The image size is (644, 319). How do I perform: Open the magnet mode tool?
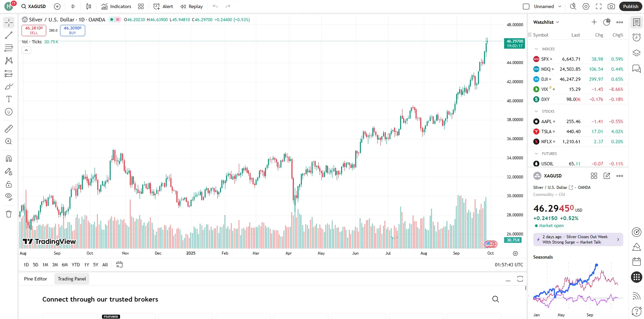click(x=9, y=158)
